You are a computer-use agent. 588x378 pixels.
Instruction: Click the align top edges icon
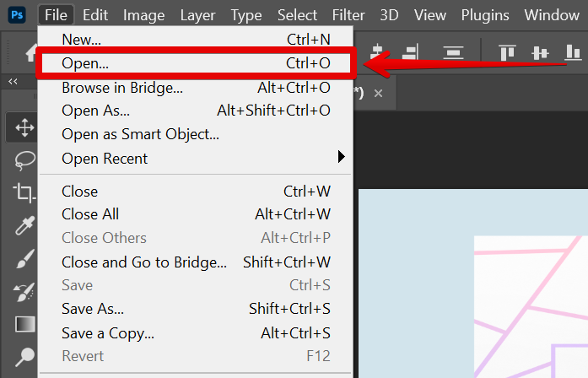507,52
